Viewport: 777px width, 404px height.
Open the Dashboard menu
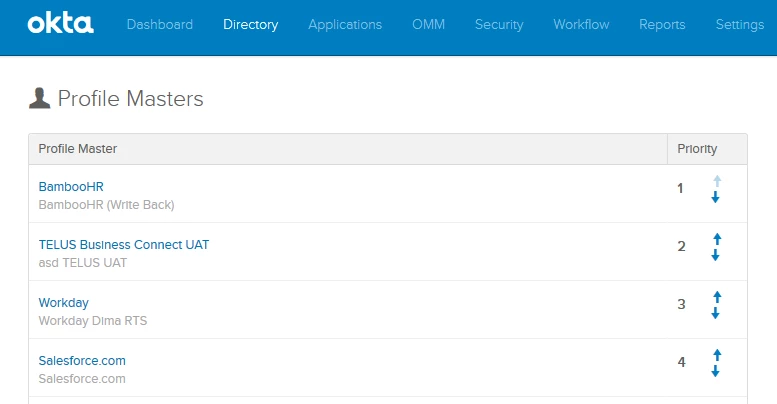[160, 25]
